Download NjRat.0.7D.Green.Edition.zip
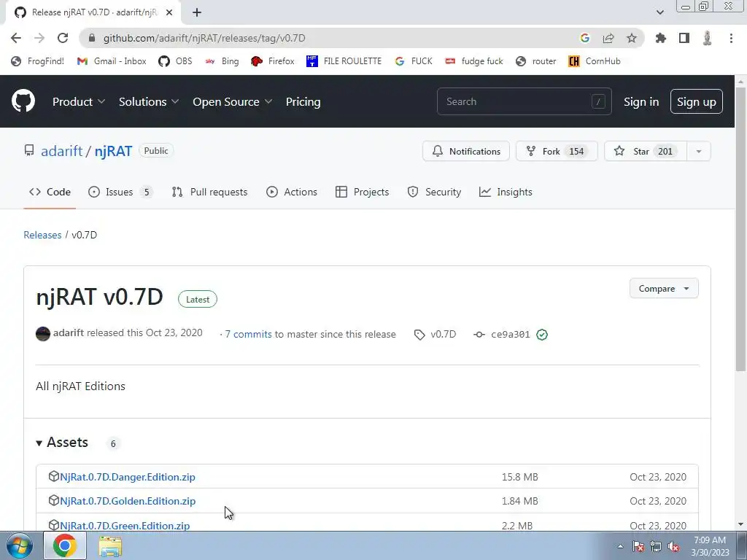The height and width of the screenshot is (560, 747). coord(125,525)
